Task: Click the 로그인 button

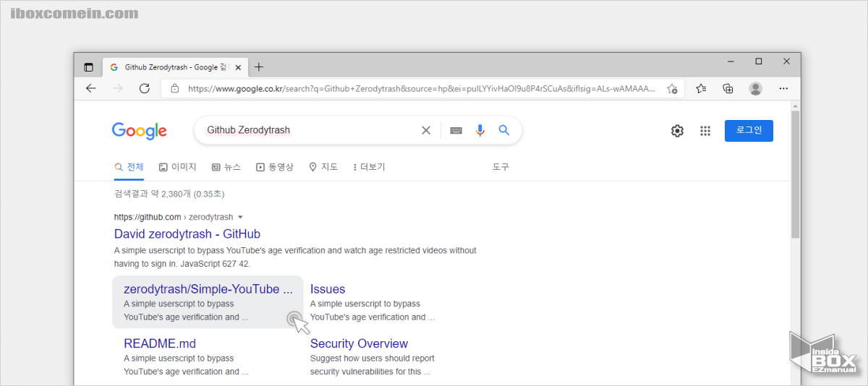Action: click(749, 131)
